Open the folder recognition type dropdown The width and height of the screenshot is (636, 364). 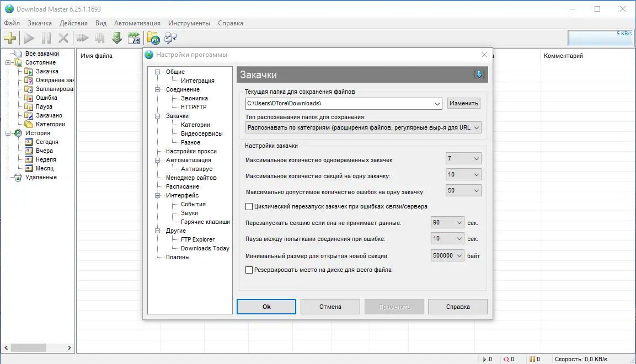point(477,128)
